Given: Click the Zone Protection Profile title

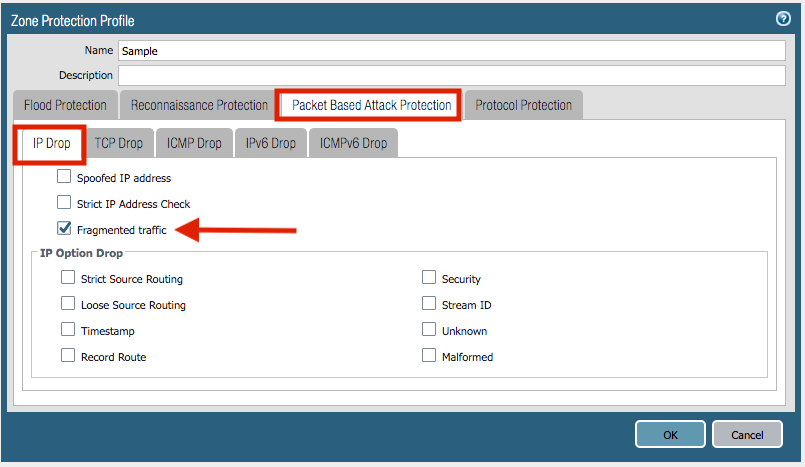Looking at the screenshot, I should click(x=72, y=21).
